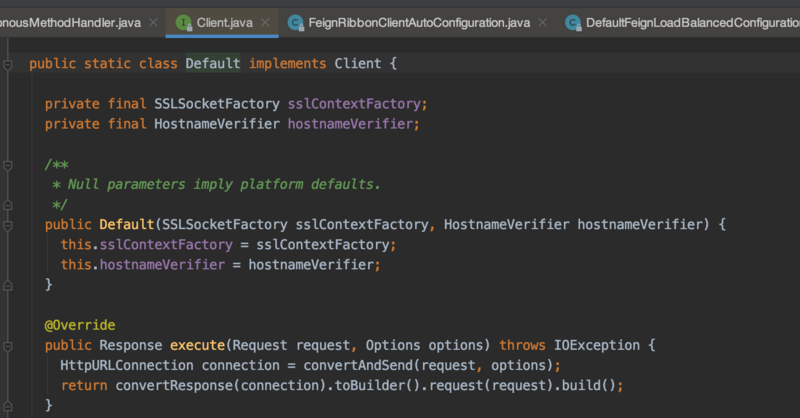Click the class icon on DefaultFeignLoadBalancedConfiguration tab
Screen dimensions: 800x418
click(x=573, y=21)
